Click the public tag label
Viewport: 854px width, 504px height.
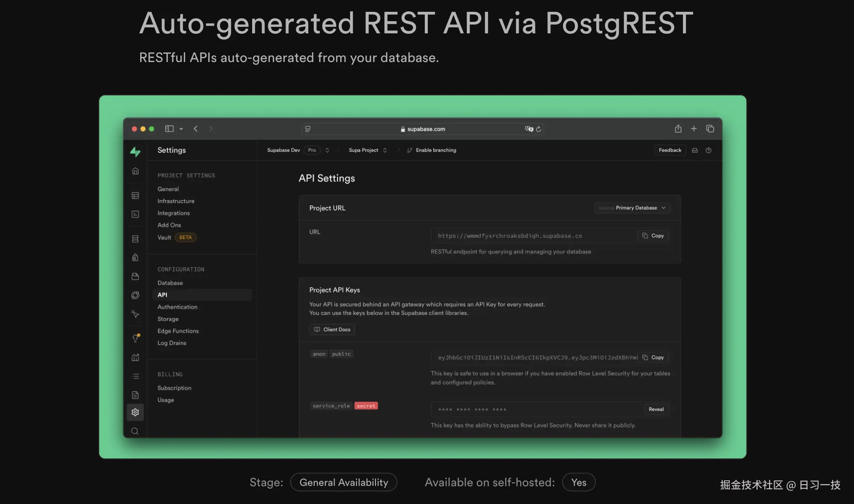tap(341, 354)
